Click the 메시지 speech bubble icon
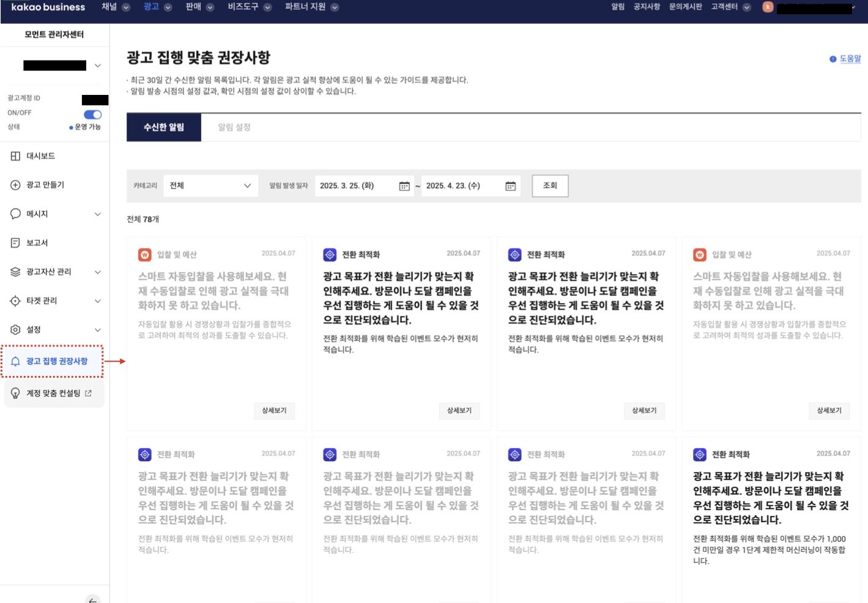868x603 pixels. click(15, 214)
